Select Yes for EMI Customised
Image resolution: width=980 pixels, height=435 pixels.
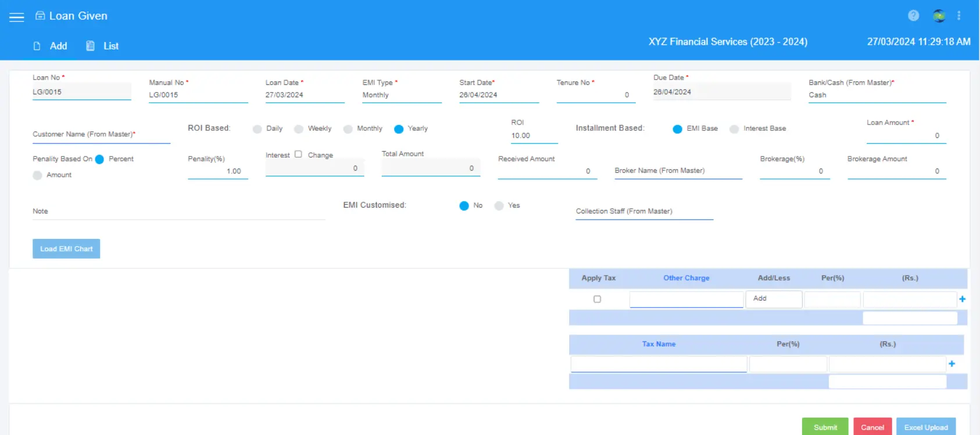pos(499,206)
